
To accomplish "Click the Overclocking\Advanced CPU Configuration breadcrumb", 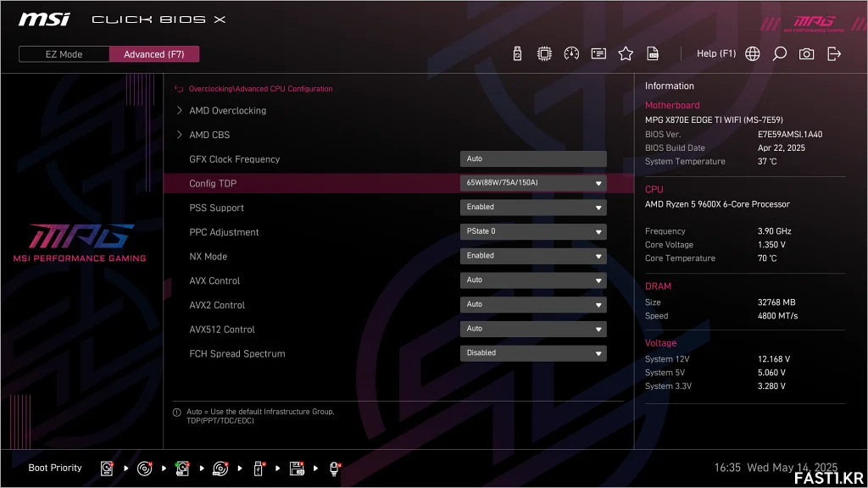I will [x=261, y=88].
